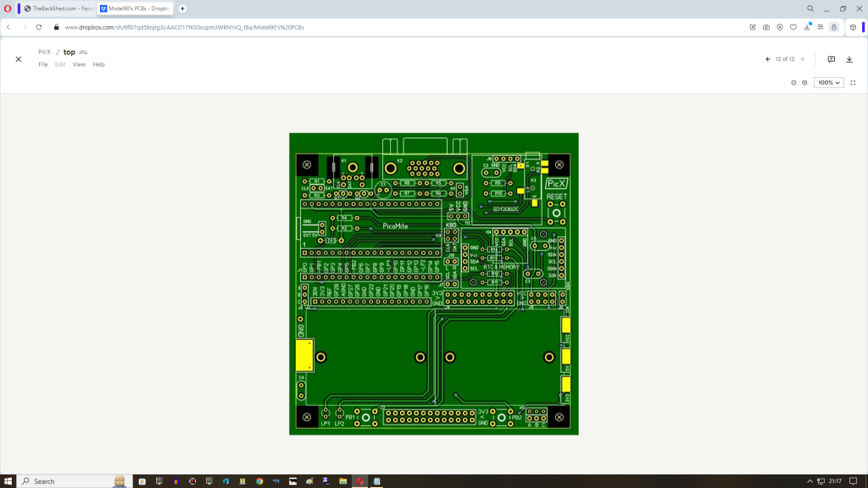Zoom in on the image preview
The width and height of the screenshot is (868, 488).
tap(804, 83)
